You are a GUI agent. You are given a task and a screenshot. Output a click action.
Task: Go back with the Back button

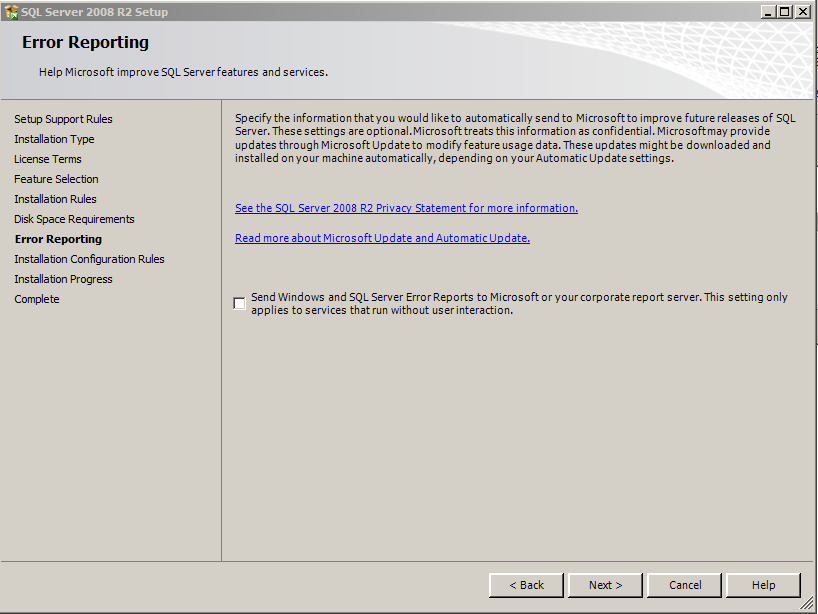coord(526,585)
